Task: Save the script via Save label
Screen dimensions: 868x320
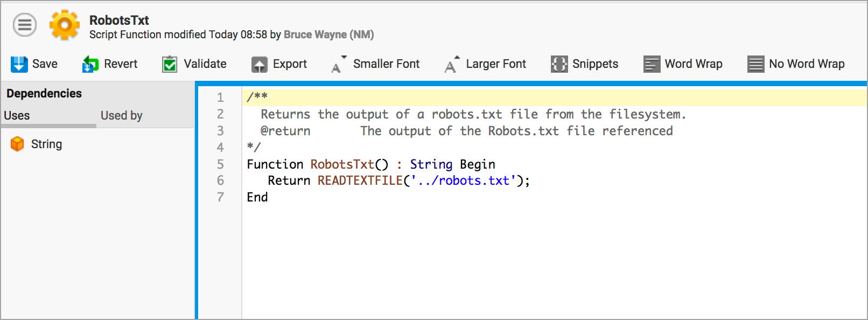Action: pos(45,64)
